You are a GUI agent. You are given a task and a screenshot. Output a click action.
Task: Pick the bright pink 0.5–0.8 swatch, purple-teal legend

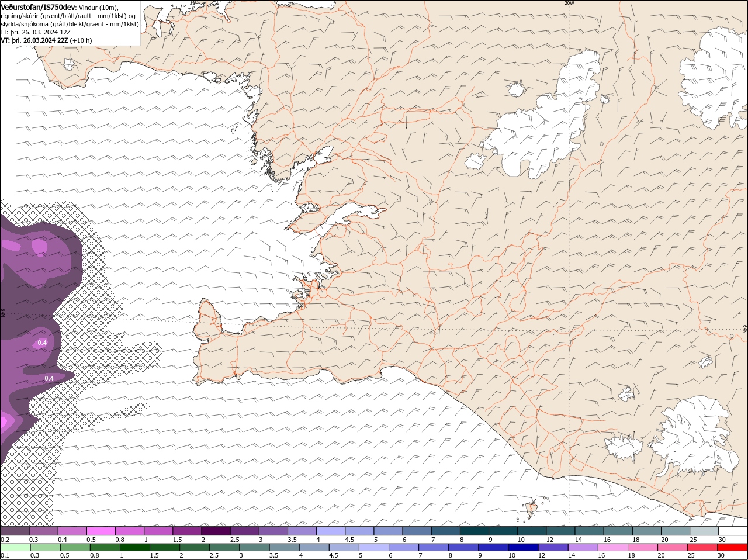click(101, 531)
